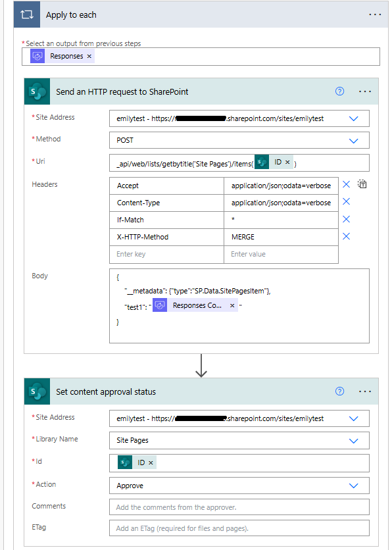
Task: Switch Headers input to text mode
Action: 362,184
